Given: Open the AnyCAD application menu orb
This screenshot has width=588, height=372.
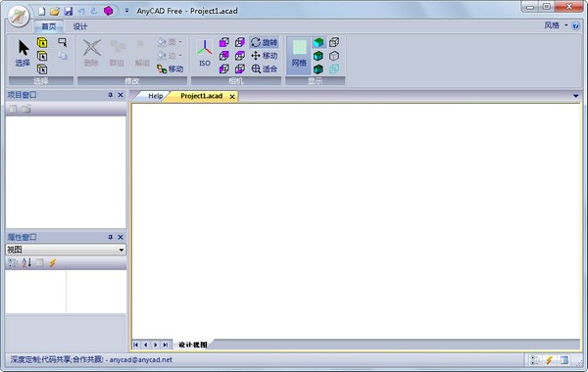Looking at the screenshot, I should click(19, 16).
